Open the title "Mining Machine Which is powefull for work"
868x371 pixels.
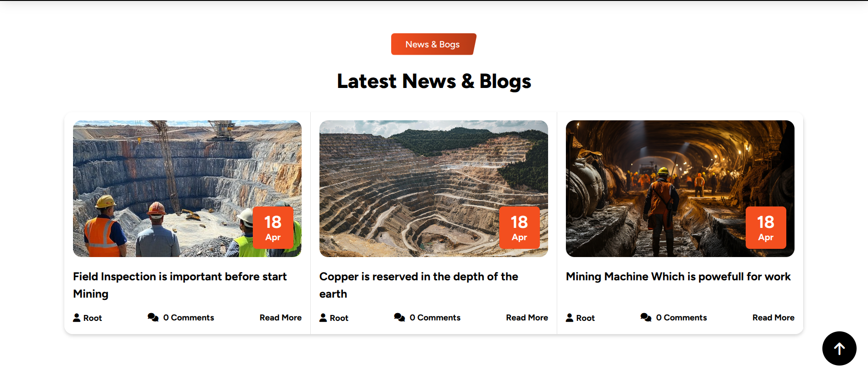pyautogui.click(x=678, y=277)
